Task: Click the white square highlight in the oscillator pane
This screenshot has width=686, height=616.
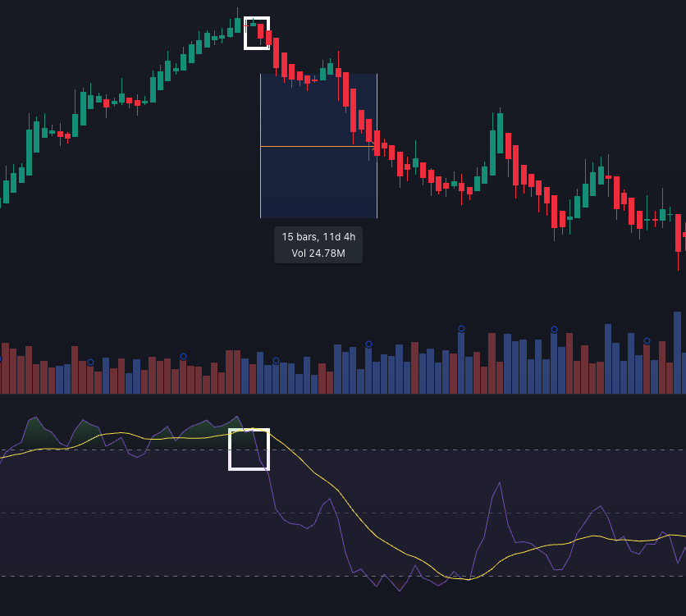Action: pyautogui.click(x=249, y=449)
